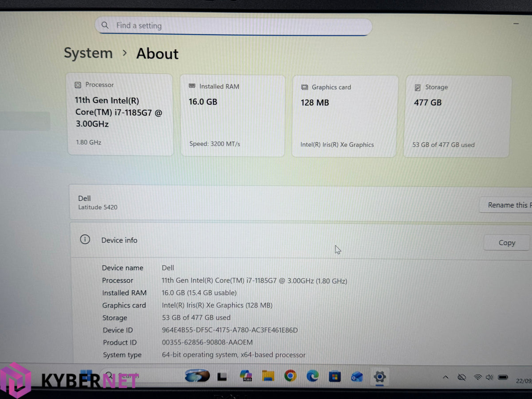This screenshot has height=399, width=532.
Task: Click the 'Latitude 5420' model text
Action: pyautogui.click(x=98, y=207)
